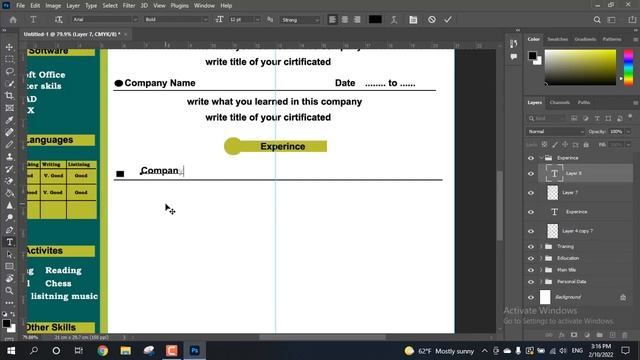Collapse the Experince group
This screenshot has width=640, height=360.
(541, 158)
